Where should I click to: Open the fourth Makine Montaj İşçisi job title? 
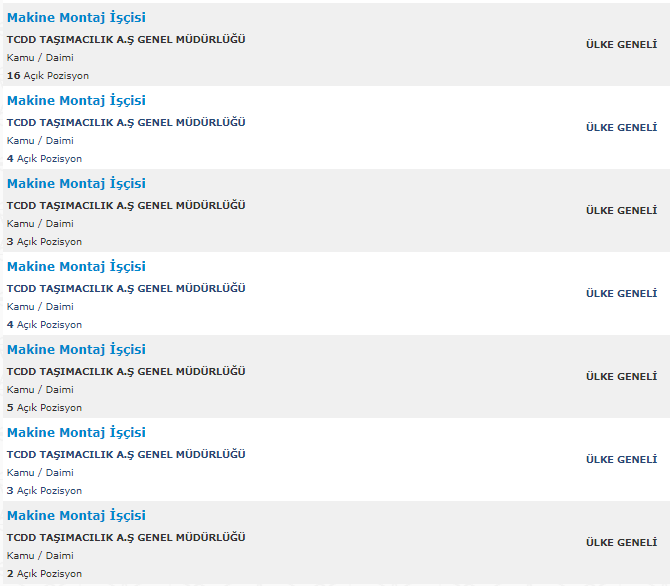pos(76,266)
